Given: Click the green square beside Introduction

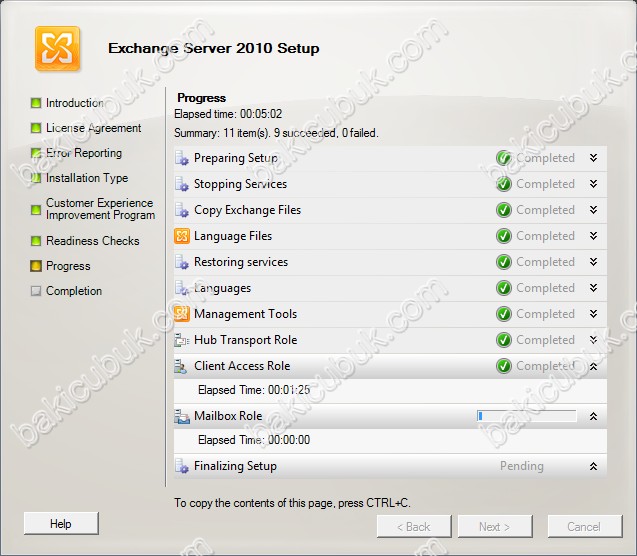Looking at the screenshot, I should (x=36, y=103).
